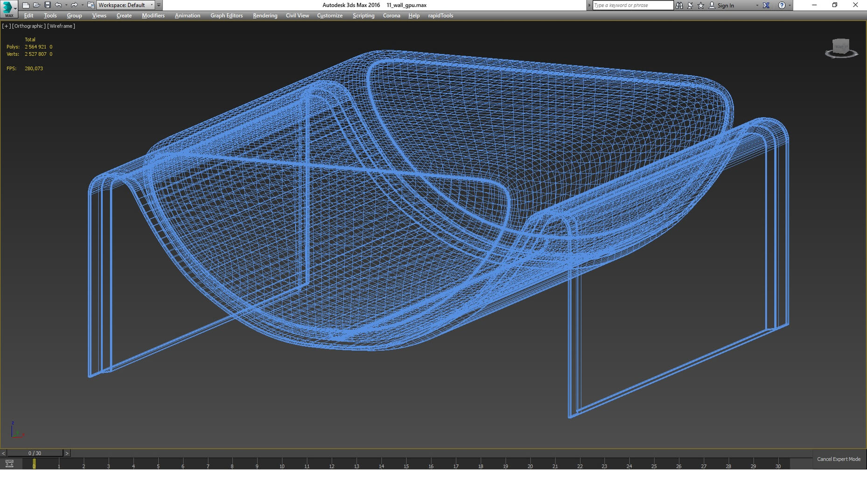Click the Redo arrow icon
The height and width of the screenshot is (504, 867).
click(74, 5)
